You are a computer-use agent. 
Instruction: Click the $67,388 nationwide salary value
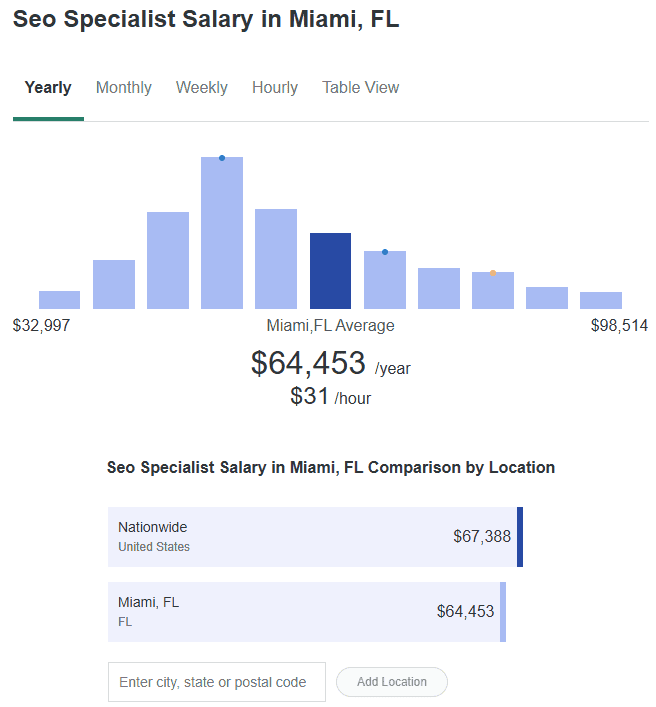point(482,537)
